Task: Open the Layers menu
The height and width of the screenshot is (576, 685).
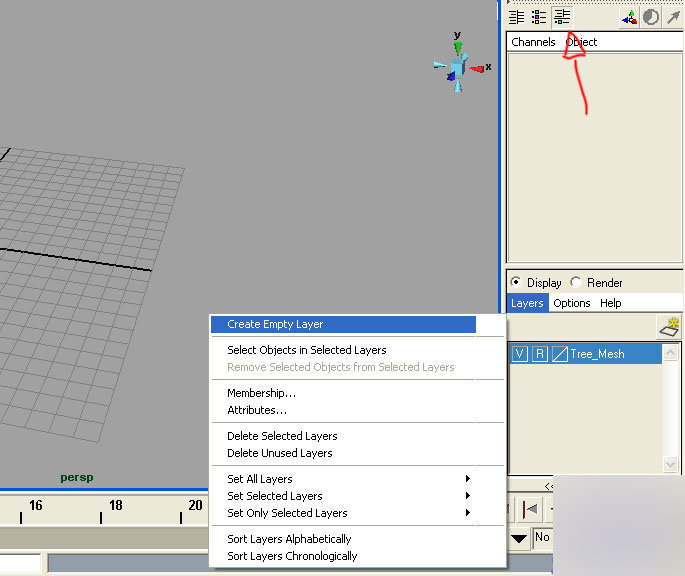Action: point(527,303)
